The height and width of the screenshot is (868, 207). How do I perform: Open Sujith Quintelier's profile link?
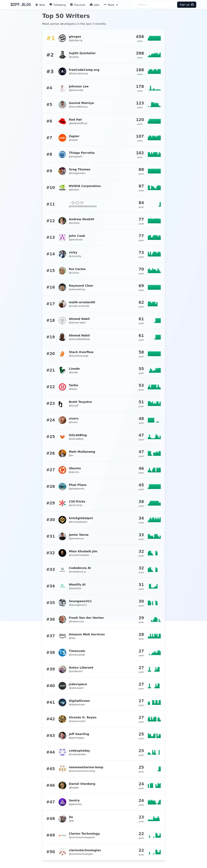click(82, 53)
